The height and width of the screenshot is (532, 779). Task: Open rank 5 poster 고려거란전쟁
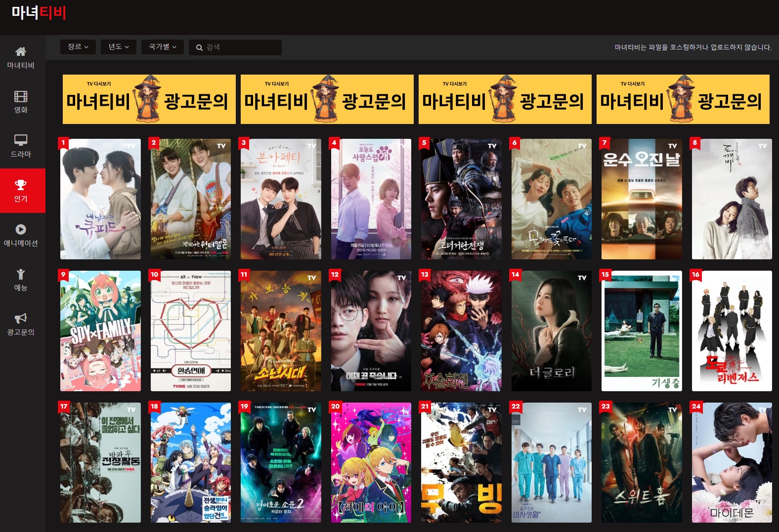(x=461, y=199)
